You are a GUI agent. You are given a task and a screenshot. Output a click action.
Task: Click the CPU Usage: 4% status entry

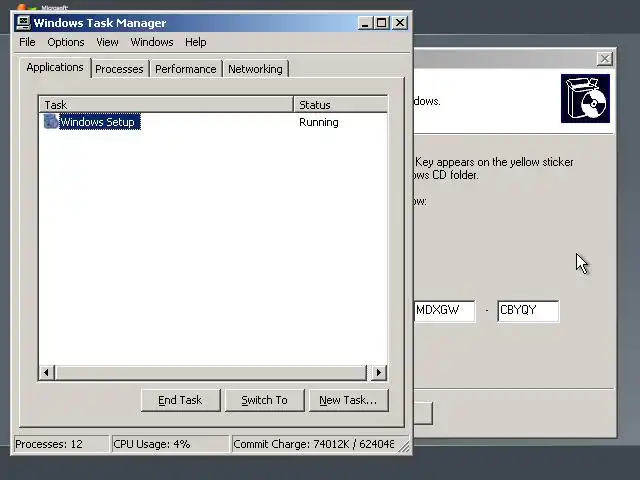click(x=170, y=444)
